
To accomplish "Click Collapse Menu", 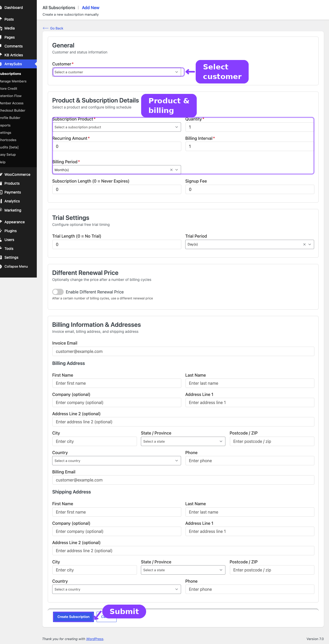I will (16, 266).
